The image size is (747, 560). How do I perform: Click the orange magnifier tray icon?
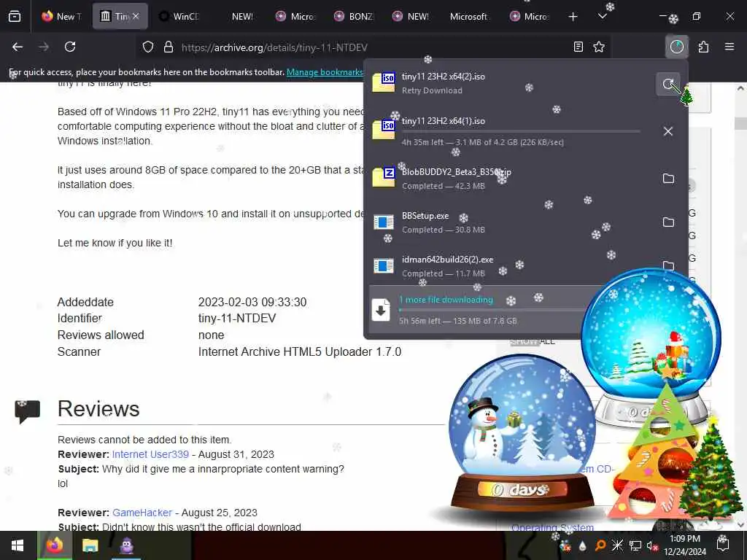point(600,545)
